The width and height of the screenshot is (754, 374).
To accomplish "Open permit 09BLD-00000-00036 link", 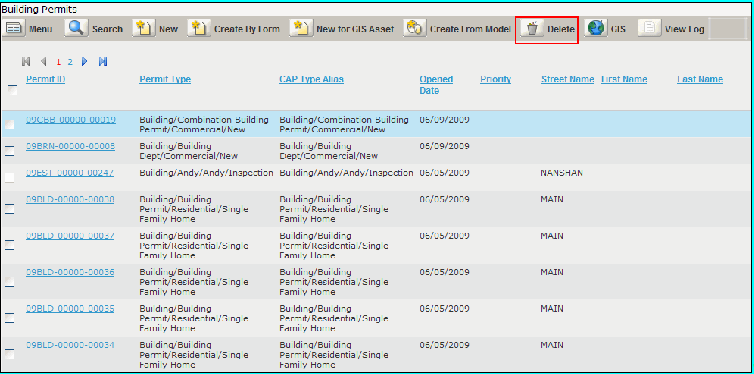I will (x=70, y=272).
